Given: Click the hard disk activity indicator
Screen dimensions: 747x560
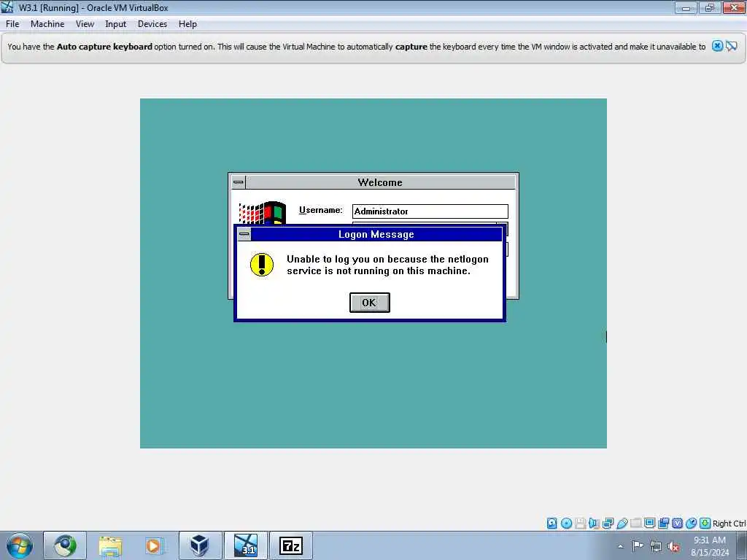Looking at the screenshot, I should (x=551, y=524).
